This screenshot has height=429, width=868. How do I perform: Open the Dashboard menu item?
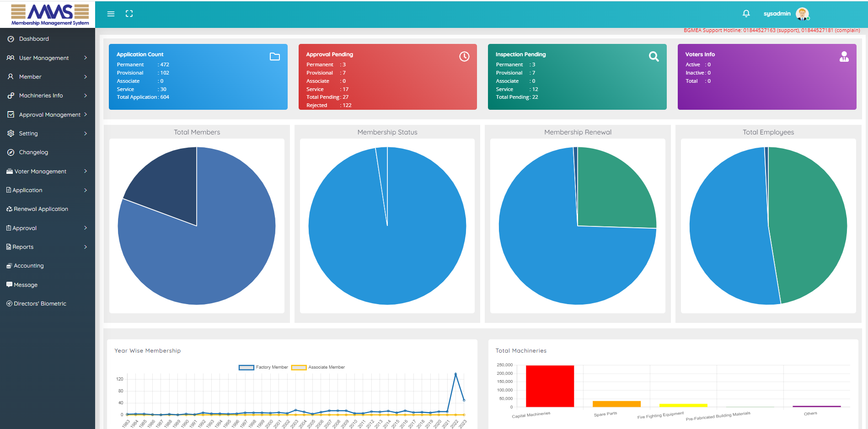[x=34, y=39]
